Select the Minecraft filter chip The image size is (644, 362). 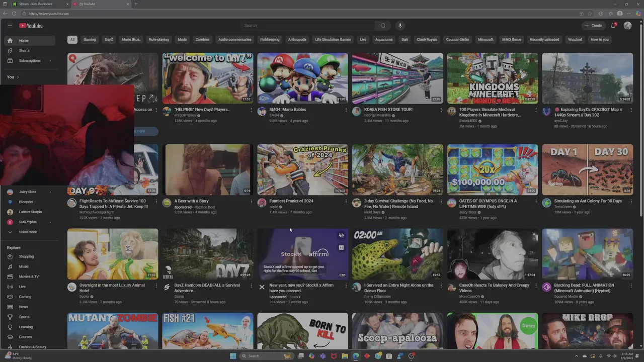pos(486,39)
